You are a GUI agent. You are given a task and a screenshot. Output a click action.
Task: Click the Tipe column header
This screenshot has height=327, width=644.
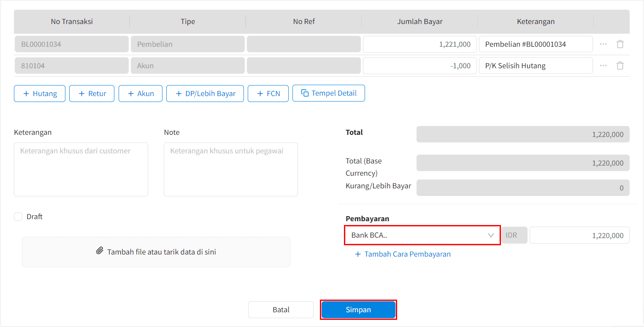point(188,21)
